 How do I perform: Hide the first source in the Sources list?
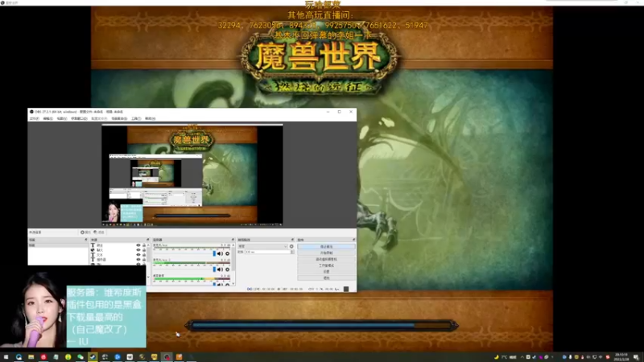[138, 245]
